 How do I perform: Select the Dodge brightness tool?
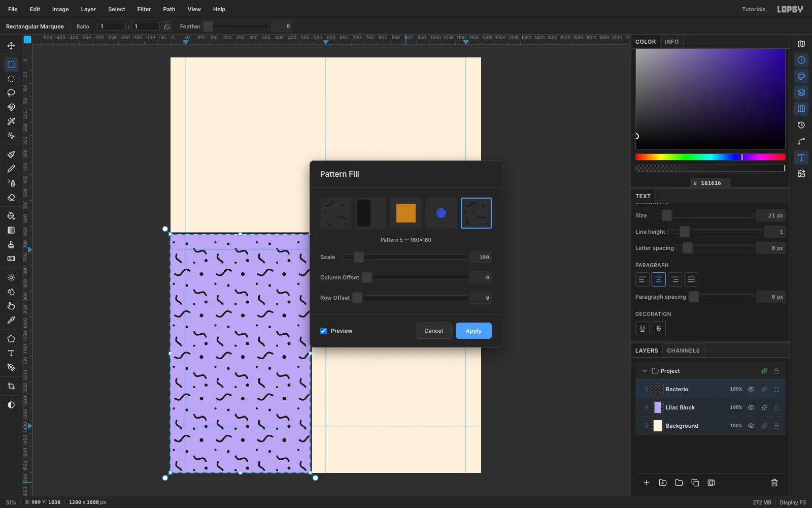pos(11,277)
